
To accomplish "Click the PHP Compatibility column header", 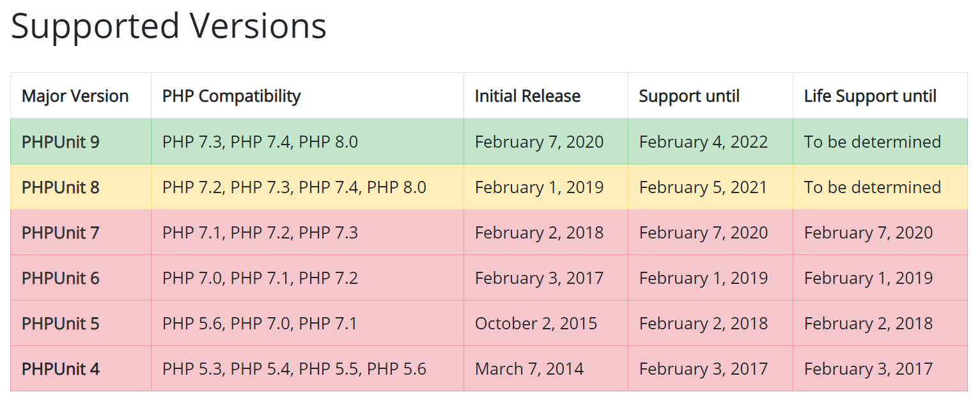I will tap(231, 97).
